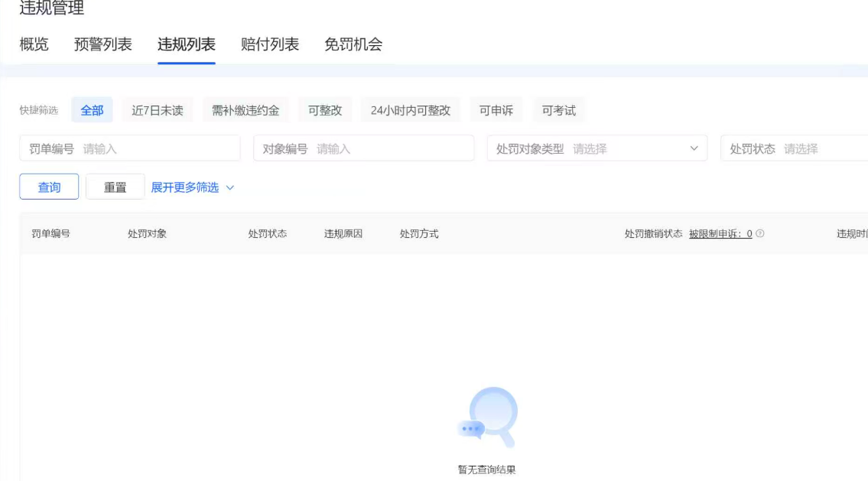868x481 pixels.
Task: Switch to the 概览 tab
Action: [34, 44]
